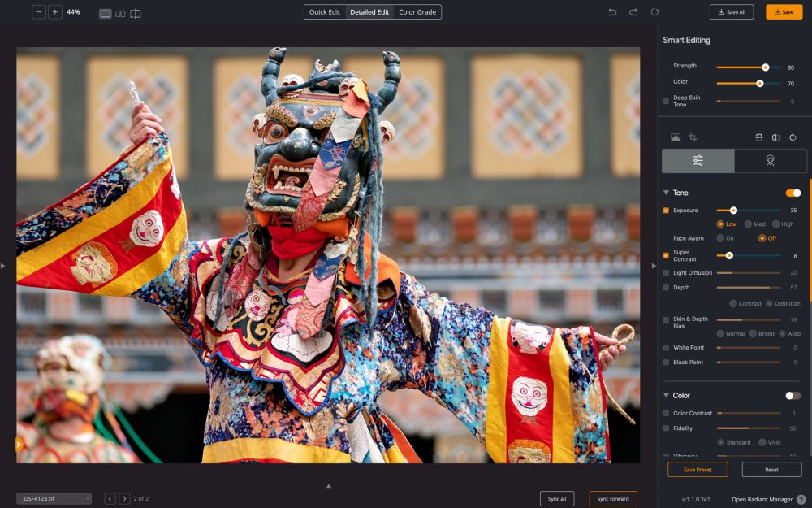Viewport: 812px width, 508px height.
Task: Expand the bottom filmstrip arrow
Action: pos(328,486)
